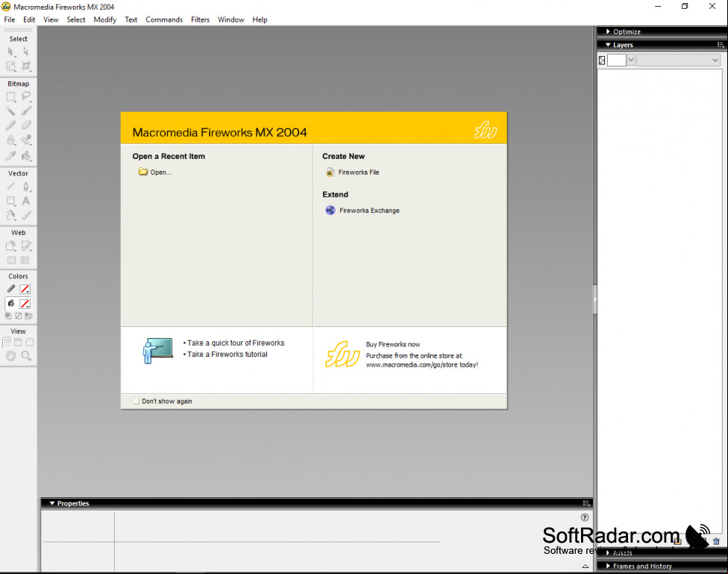Open the Window menu

230,19
